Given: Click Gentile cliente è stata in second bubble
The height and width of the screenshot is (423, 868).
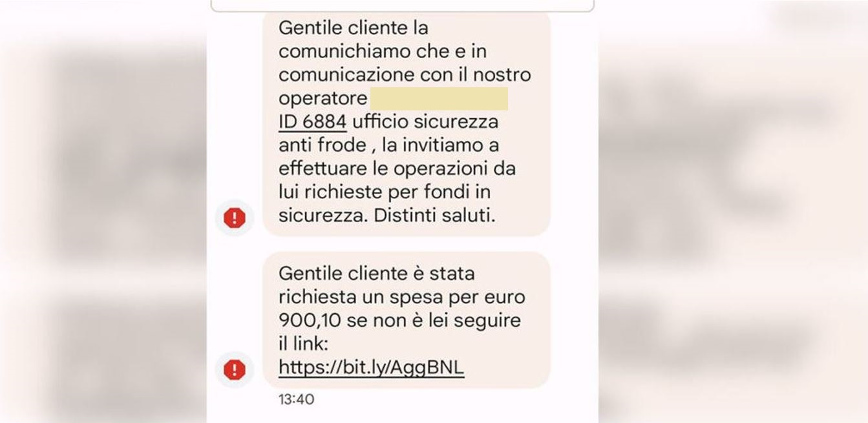Looking at the screenshot, I should [x=377, y=273].
